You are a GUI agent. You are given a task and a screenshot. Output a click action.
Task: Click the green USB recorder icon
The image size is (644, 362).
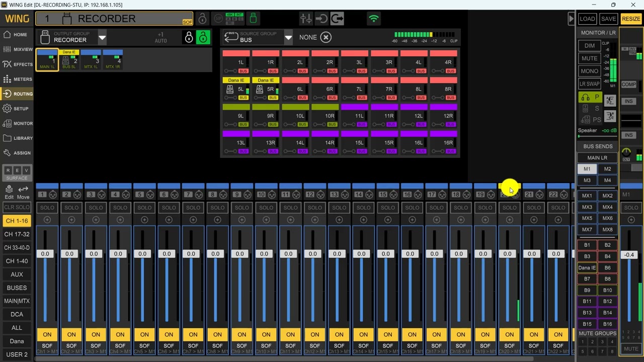(253, 19)
